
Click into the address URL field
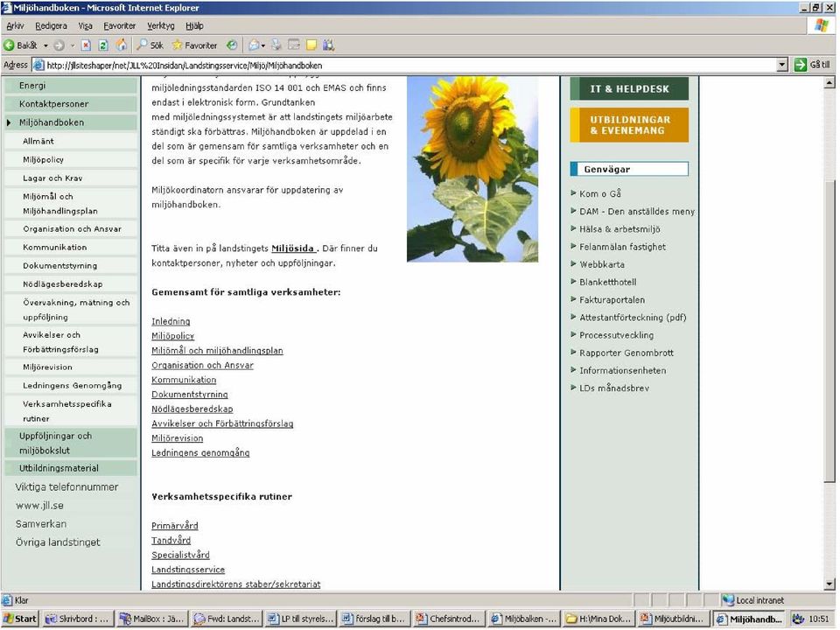point(410,66)
